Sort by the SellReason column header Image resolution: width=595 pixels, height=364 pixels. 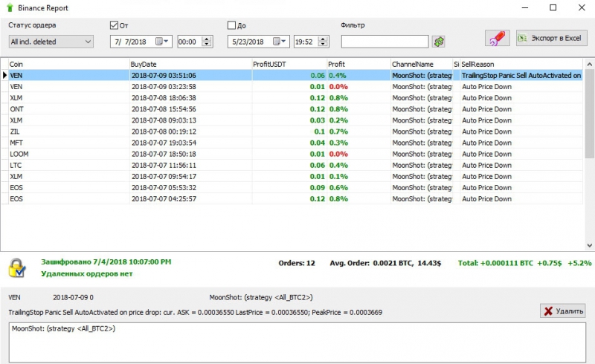coord(521,64)
